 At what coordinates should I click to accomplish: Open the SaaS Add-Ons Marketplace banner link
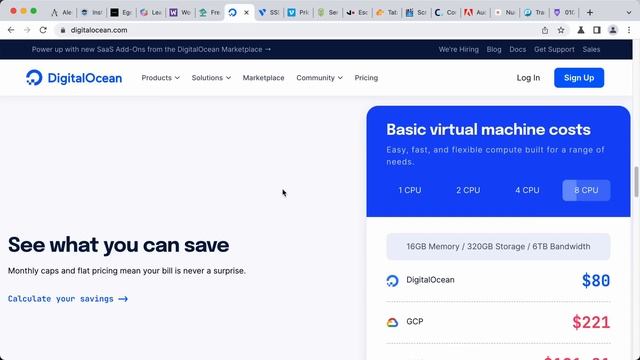click(x=151, y=49)
